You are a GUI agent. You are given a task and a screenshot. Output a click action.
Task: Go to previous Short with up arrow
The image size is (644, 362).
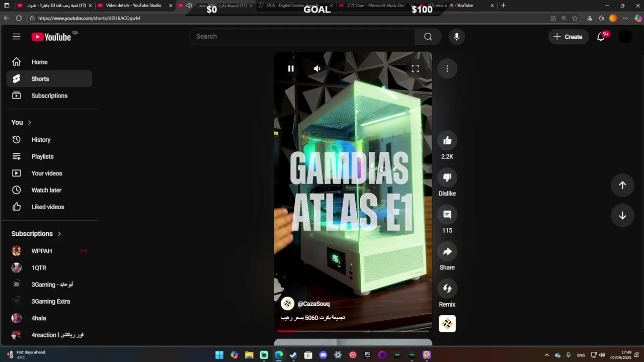tap(622, 185)
